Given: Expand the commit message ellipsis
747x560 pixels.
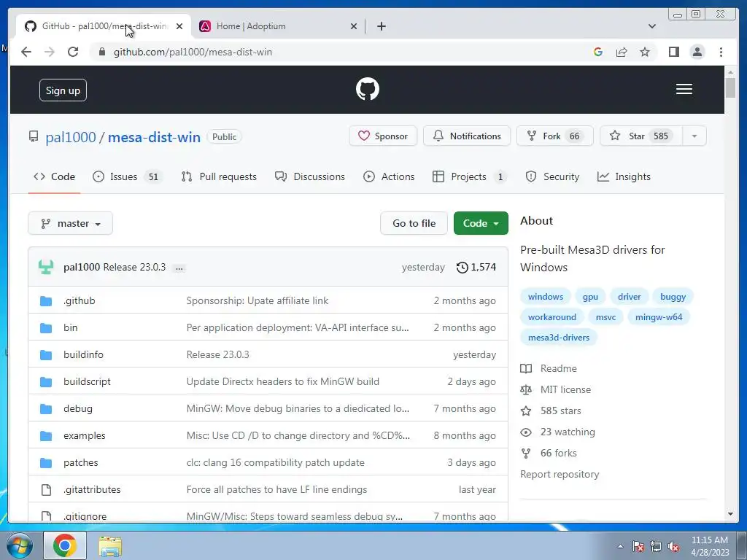Looking at the screenshot, I should point(179,268).
